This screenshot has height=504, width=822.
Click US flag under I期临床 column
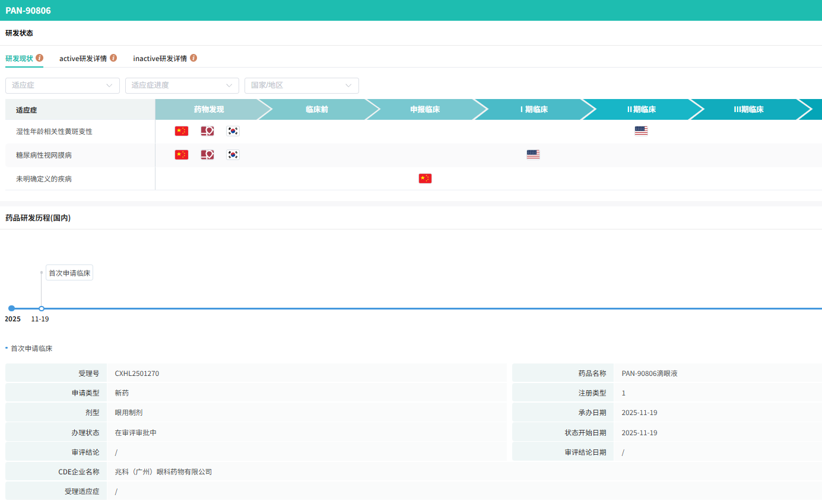tap(533, 155)
